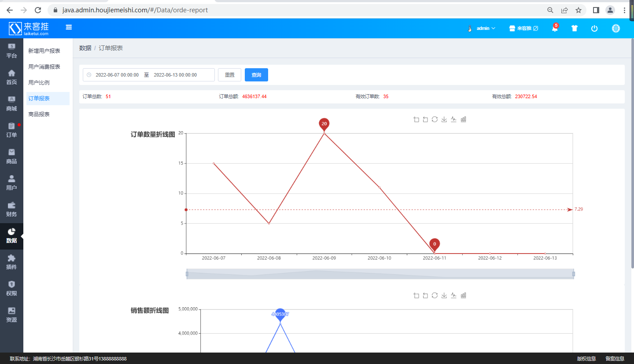Image resolution: width=634 pixels, height=364 pixels.
Task: Click the middle of the chart data zoom bar
Action: coord(380,274)
